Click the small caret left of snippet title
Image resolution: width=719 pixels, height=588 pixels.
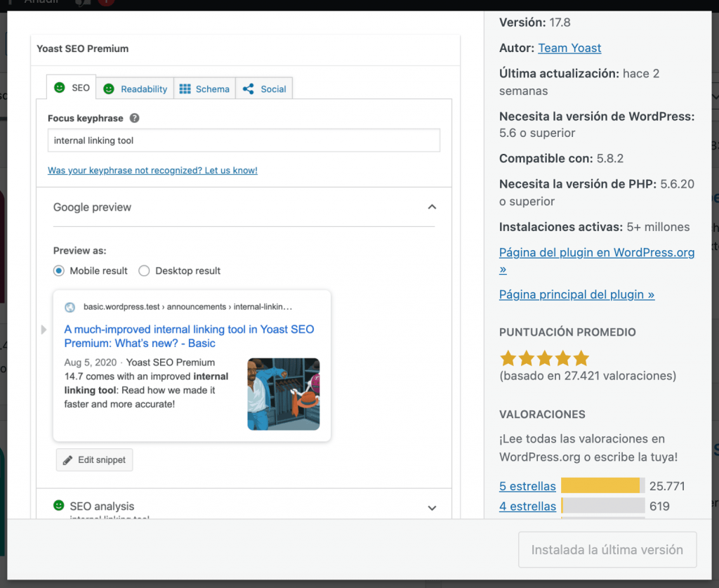pyautogui.click(x=44, y=329)
